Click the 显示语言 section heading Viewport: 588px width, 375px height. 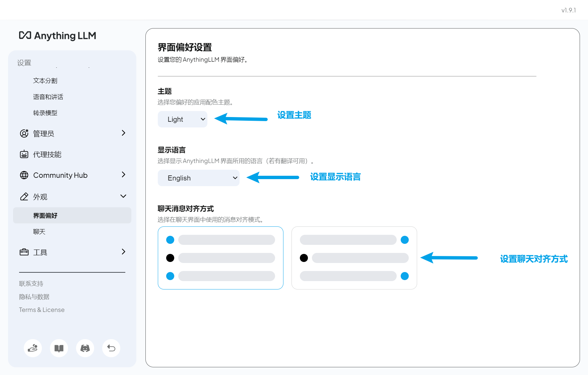pos(172,150)
